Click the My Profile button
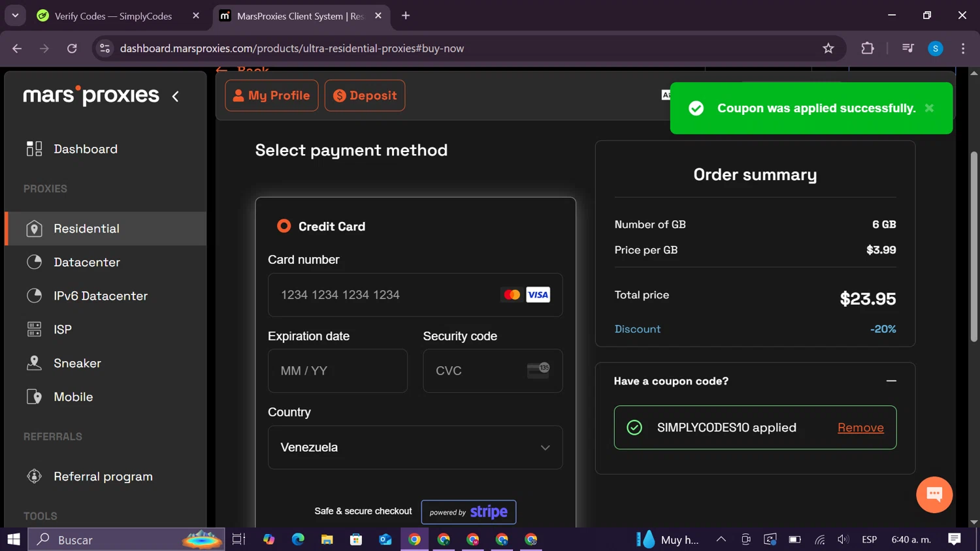The image size is (980, 551). pos(272,95)
